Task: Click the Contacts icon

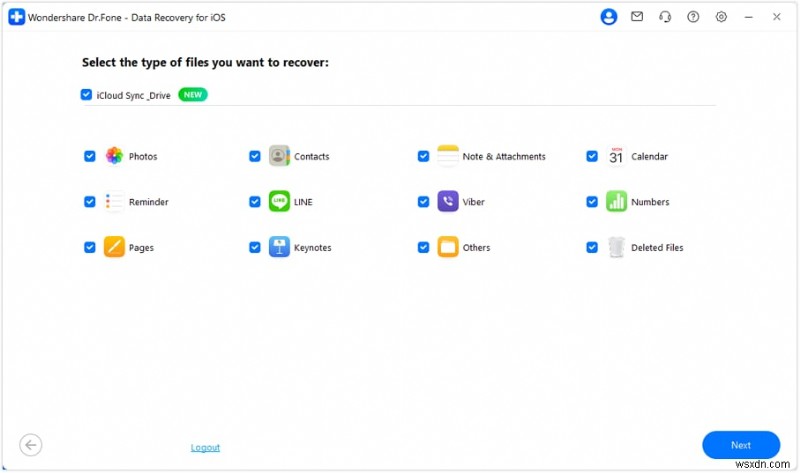Action: tap(279, 156)
